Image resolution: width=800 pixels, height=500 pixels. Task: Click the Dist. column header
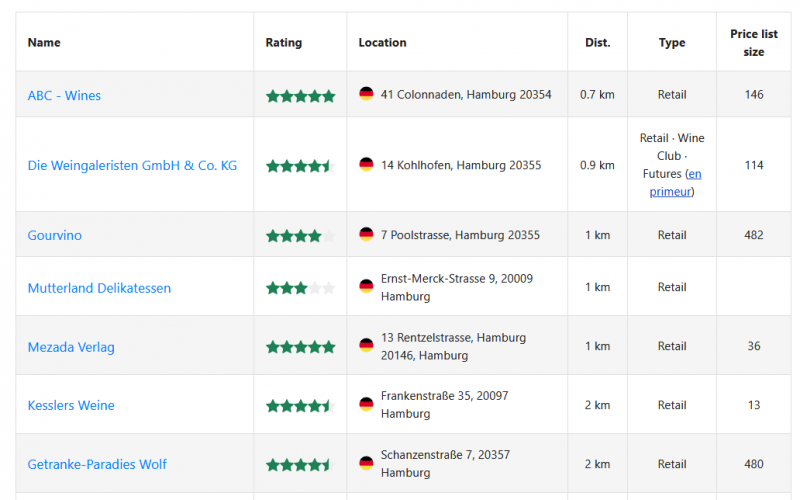coord(597,42)
